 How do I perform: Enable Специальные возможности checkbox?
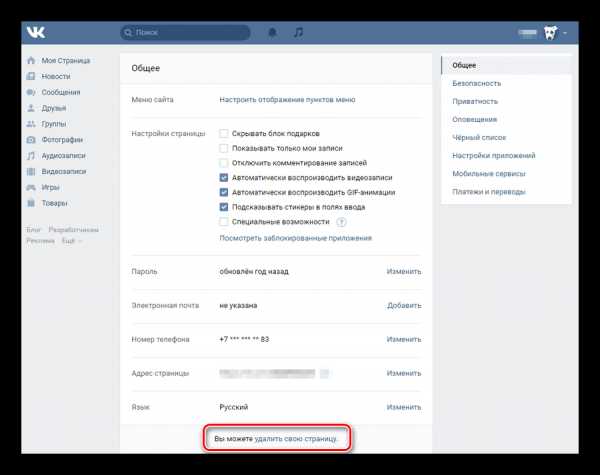pyautogui.click(x=223, y=222)
